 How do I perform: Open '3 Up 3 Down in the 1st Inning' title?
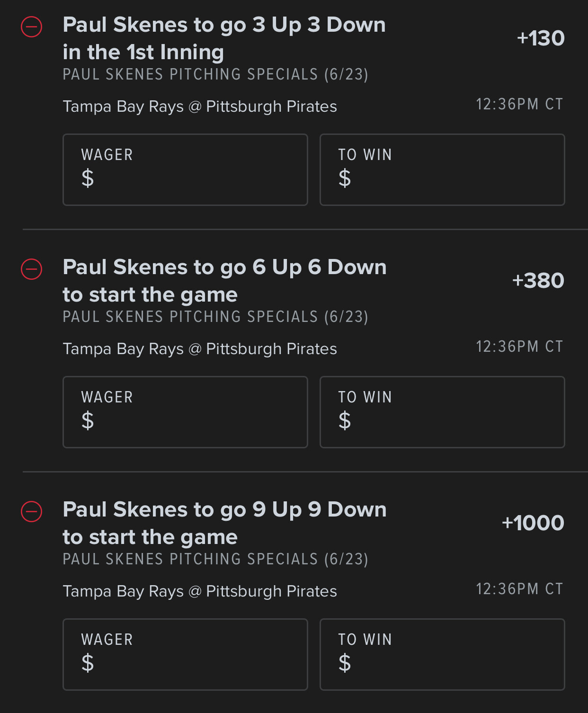point(224,38)
